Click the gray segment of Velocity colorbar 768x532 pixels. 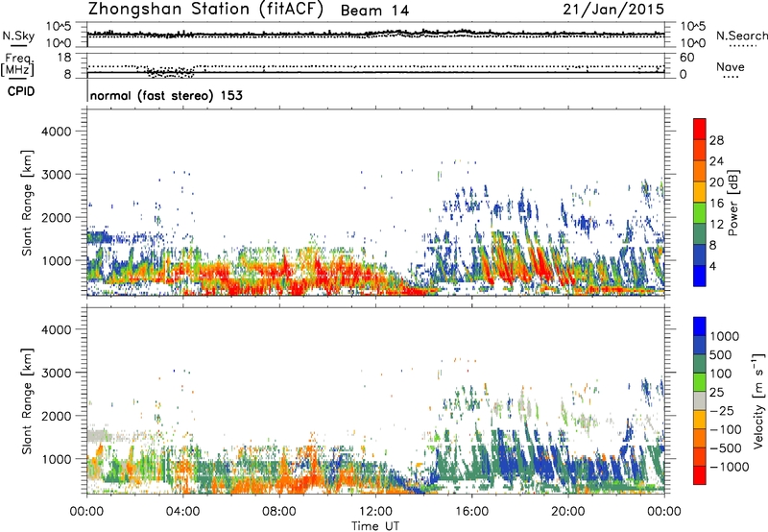coord(700,400)
